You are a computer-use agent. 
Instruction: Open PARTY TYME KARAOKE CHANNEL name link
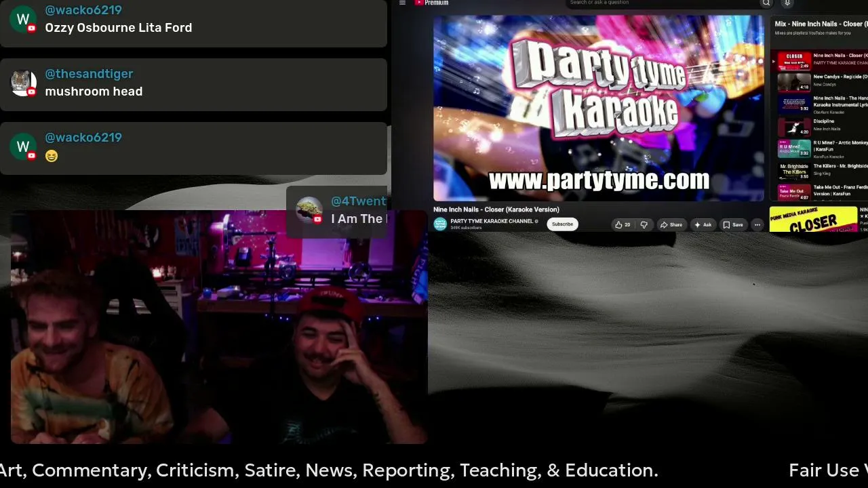coord(492,221)
